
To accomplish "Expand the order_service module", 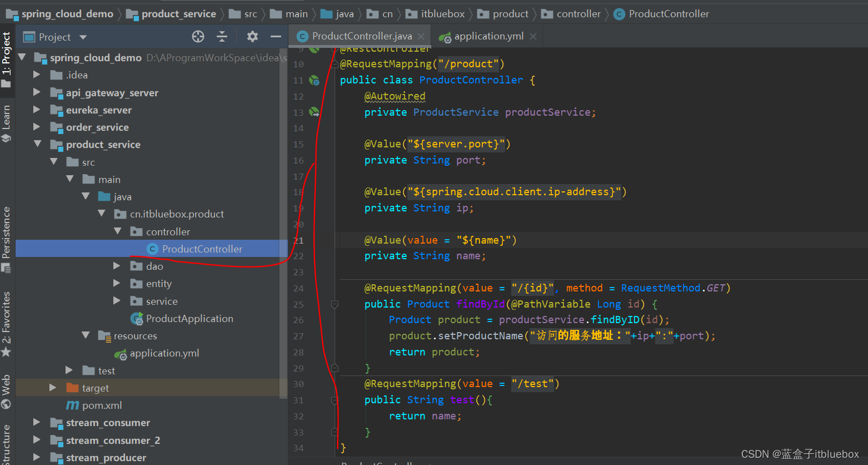I will pos(37,127).
